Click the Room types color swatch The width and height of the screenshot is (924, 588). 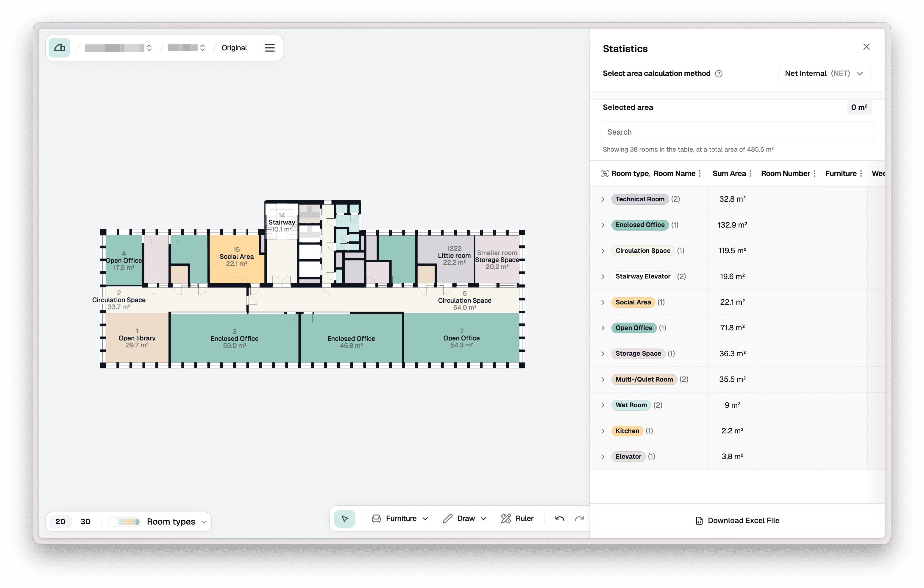[x=124, y=522]
